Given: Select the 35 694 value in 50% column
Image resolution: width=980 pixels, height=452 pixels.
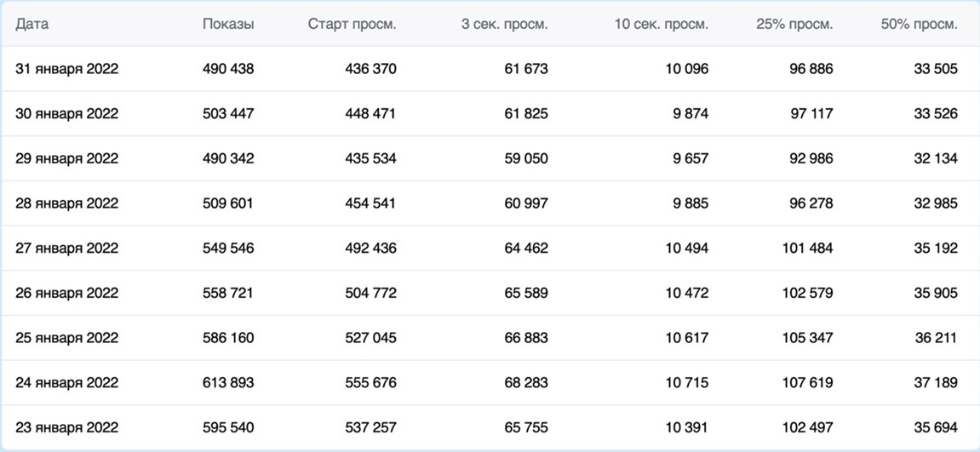Looking at the screenshot, I should (x=935, y=427).
